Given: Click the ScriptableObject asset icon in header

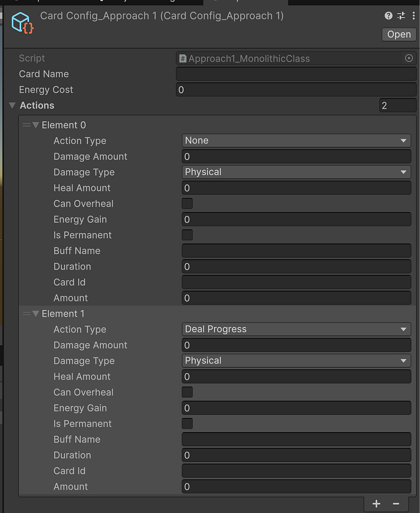Looking at the screenshot, I should [x=22, y=23].
